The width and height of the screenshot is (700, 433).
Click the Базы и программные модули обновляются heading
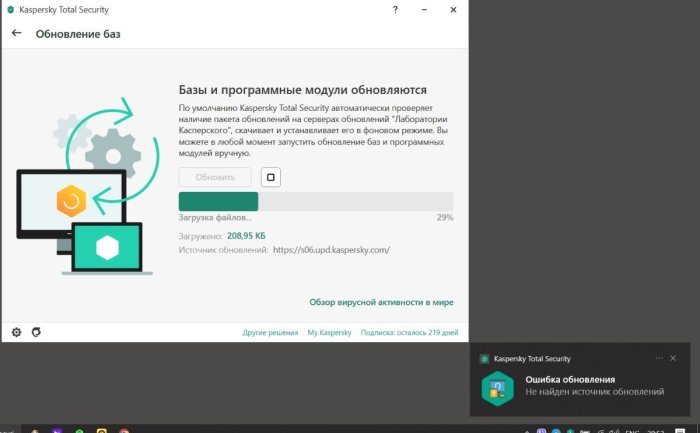303,90
